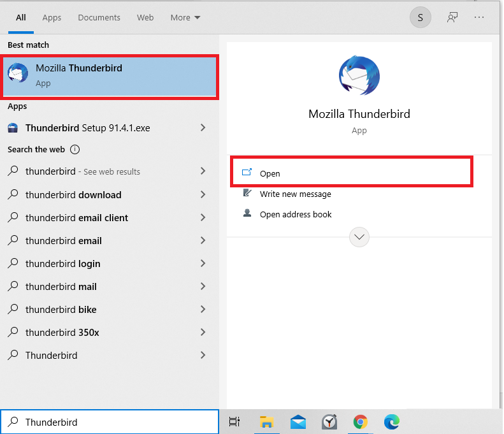Expand thunderbird 350x suggestion arrow

point(203,332)
